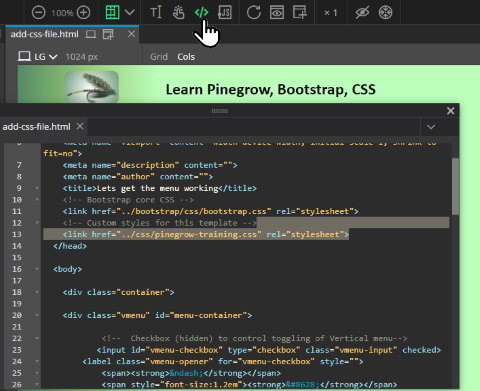This screenshot has height=391, width=480.
Task: Refresh the page with the reload icon
Action: [x=254, y=13]
